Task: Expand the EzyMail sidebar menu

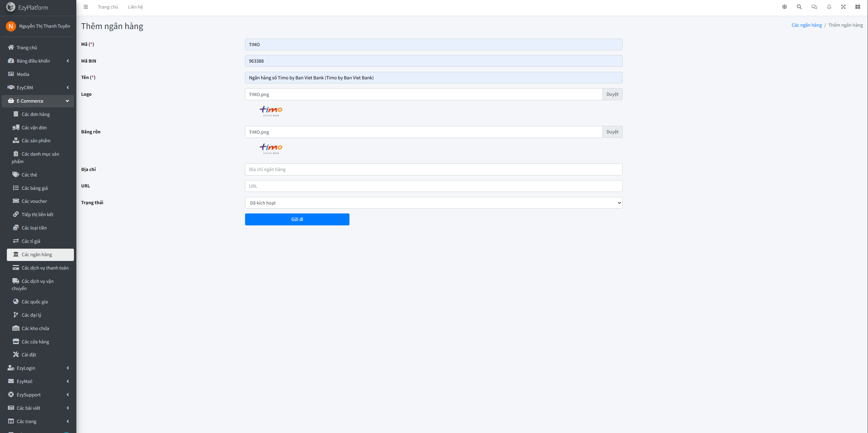Action: pyautogui.click(x=38, y=381)
